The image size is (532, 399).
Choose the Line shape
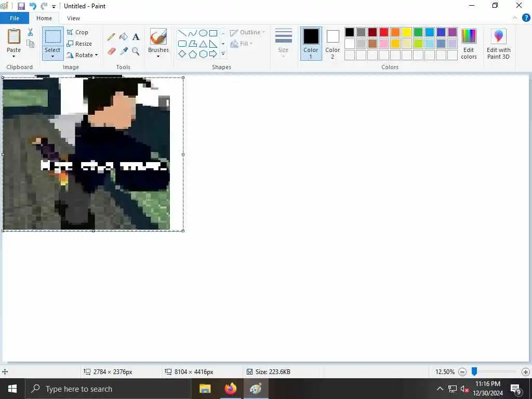pos(182,33)
